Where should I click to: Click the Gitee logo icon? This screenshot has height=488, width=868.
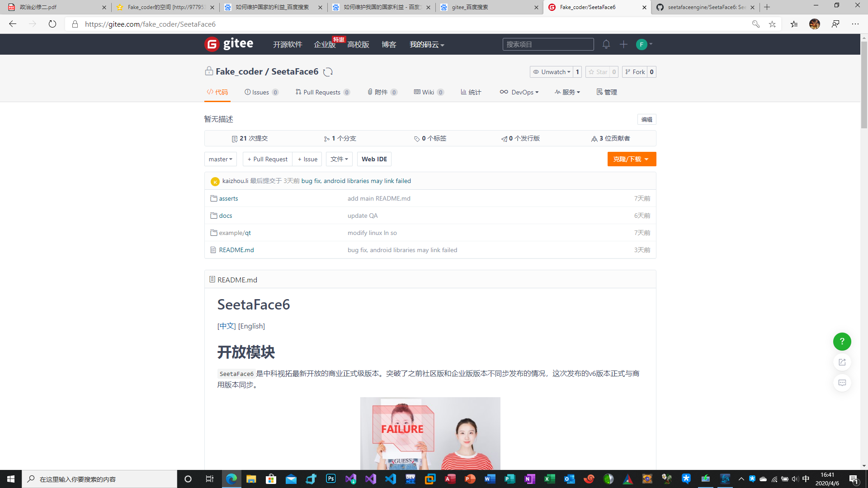(x=211, y=44)
